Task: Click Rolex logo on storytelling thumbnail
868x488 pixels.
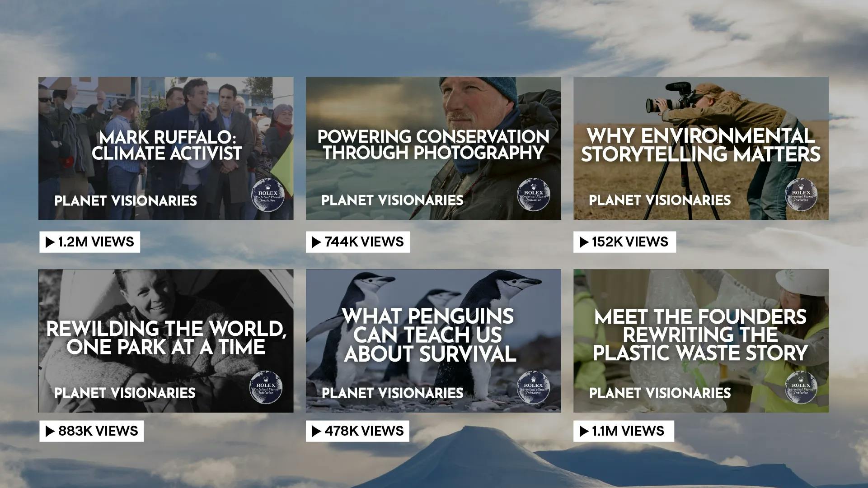Action: [801, 195]
